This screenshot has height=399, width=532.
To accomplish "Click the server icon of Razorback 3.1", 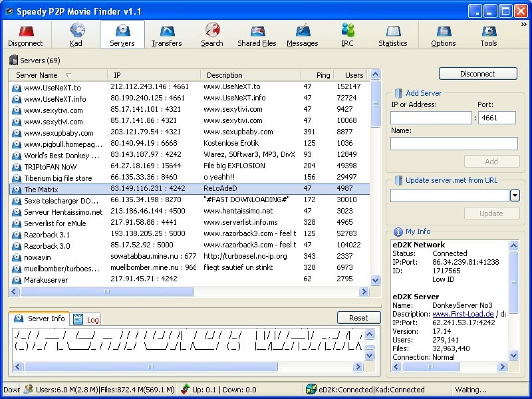I will [17, 235].
